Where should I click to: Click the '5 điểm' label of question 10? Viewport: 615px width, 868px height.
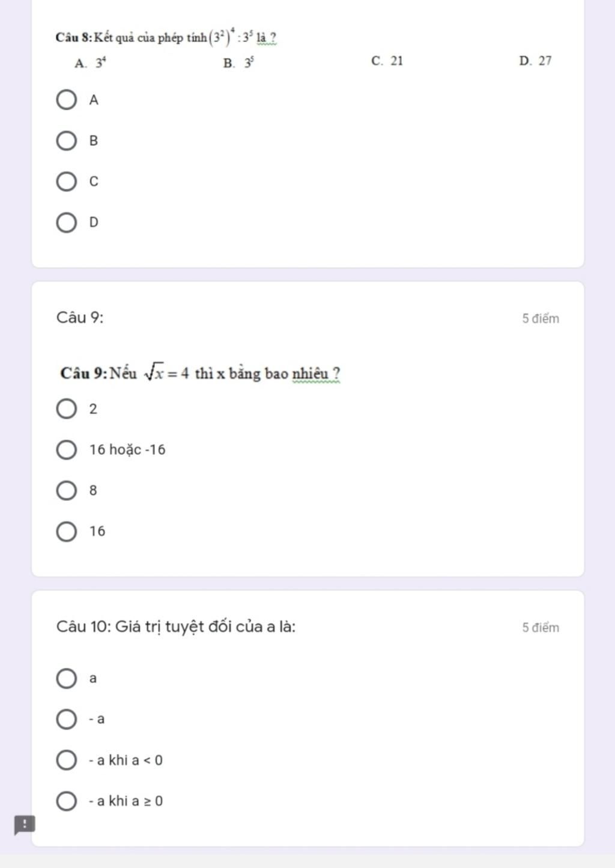click(541, 628)
